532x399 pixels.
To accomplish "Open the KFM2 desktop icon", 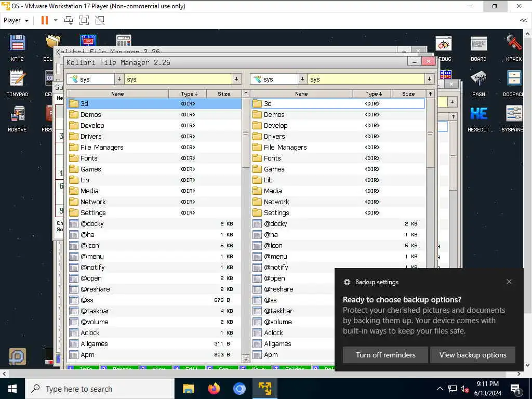I will pos(17,48).
